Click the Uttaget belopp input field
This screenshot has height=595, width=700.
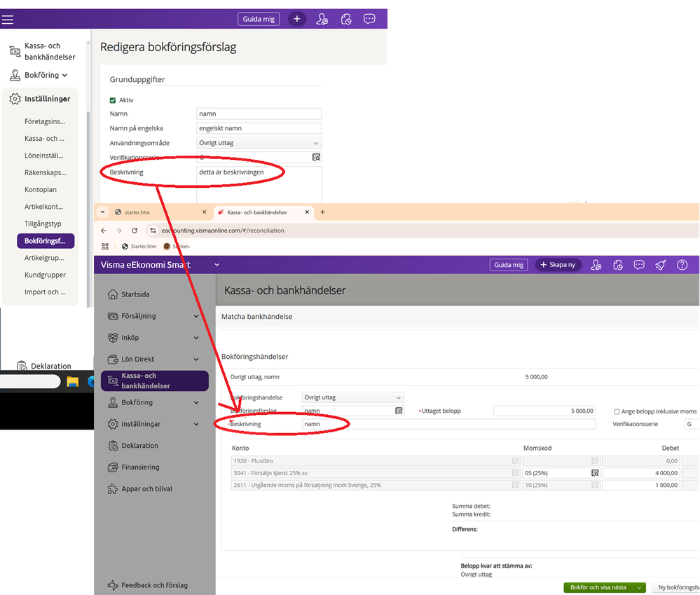click(544, 411)
